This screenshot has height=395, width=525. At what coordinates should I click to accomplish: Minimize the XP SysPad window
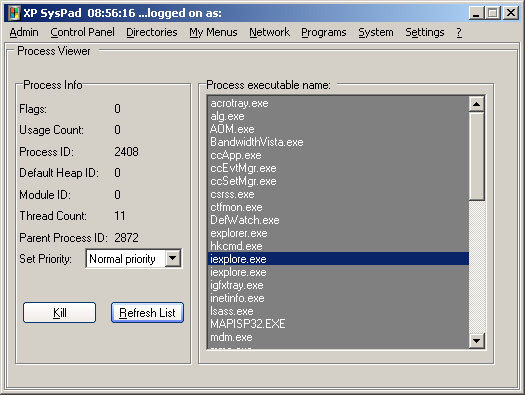(476, 13)
